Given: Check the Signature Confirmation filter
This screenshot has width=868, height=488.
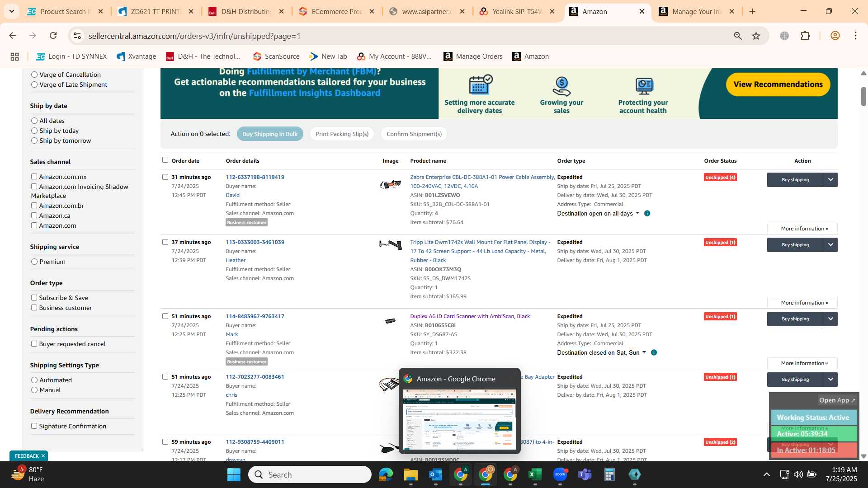Looking at the screenshot, I should coord(34,426).
